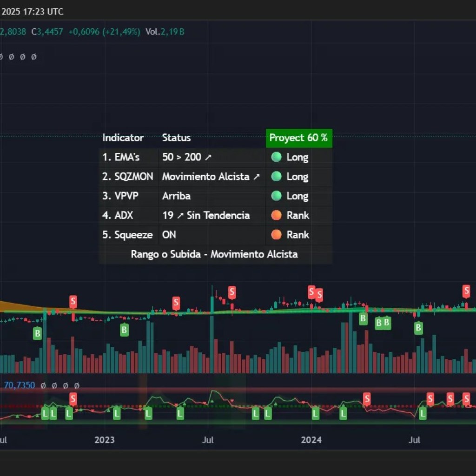Click the green status dot in SQZMON row
The width and height of the screenshot is (476, 476).
tap(278, 177)
